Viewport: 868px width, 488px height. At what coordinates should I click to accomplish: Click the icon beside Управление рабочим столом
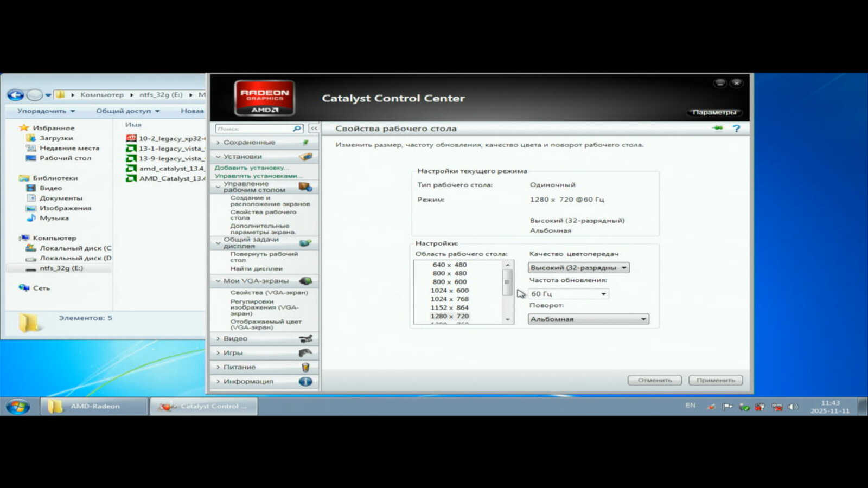[x=305, y=187]
